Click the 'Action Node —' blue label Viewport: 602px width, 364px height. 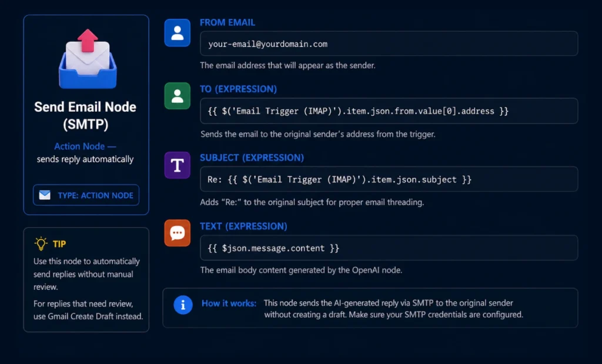[85, 146]
